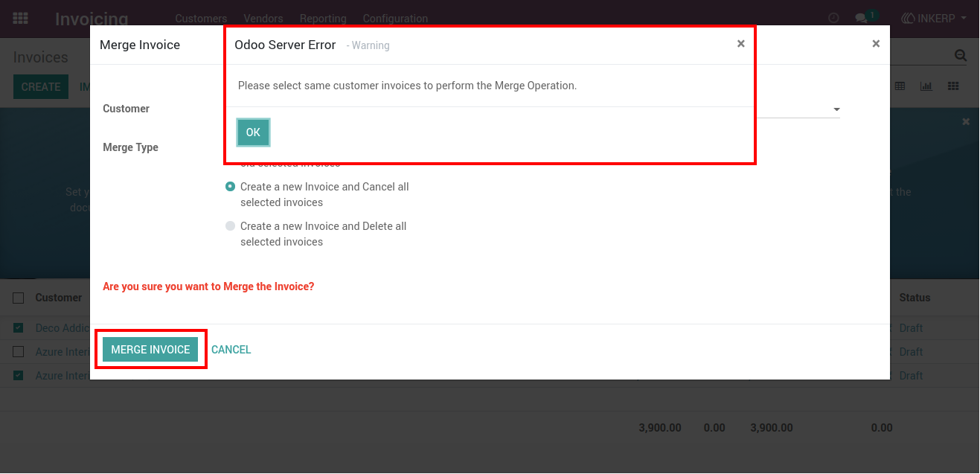Select 'Create a new Invoice and Delete all' option
The width and height of the screenshot is (980, 474).
231,226
